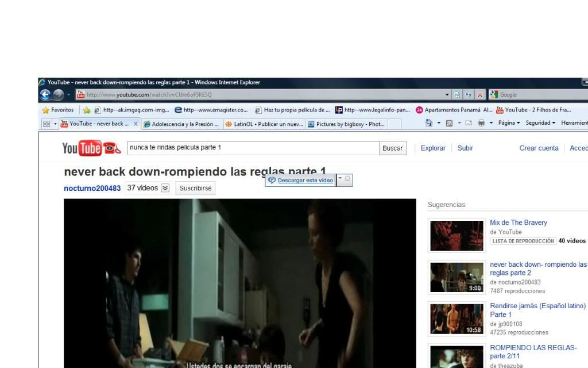Close the YouTube - never back tab
The image size is (588, 368).
[x=136, y=124]
